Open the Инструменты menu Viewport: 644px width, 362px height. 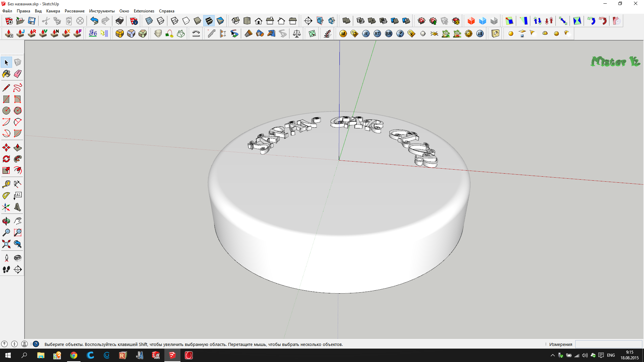(102, 11)
